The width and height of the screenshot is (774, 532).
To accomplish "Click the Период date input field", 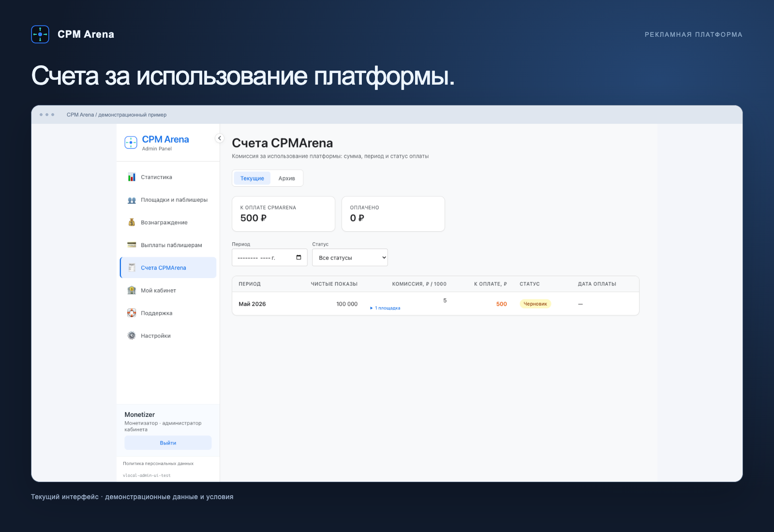I will click(x=269, y=258).
